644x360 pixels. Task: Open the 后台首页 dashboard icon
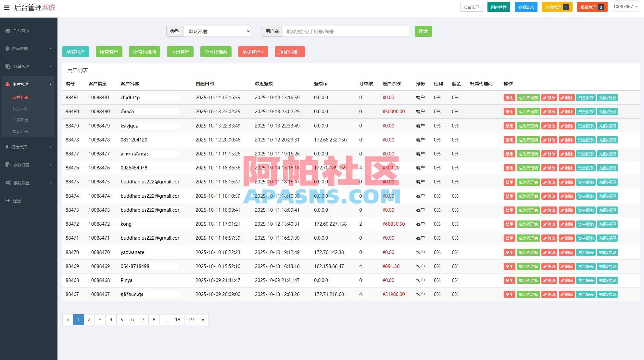click(8, 31)
